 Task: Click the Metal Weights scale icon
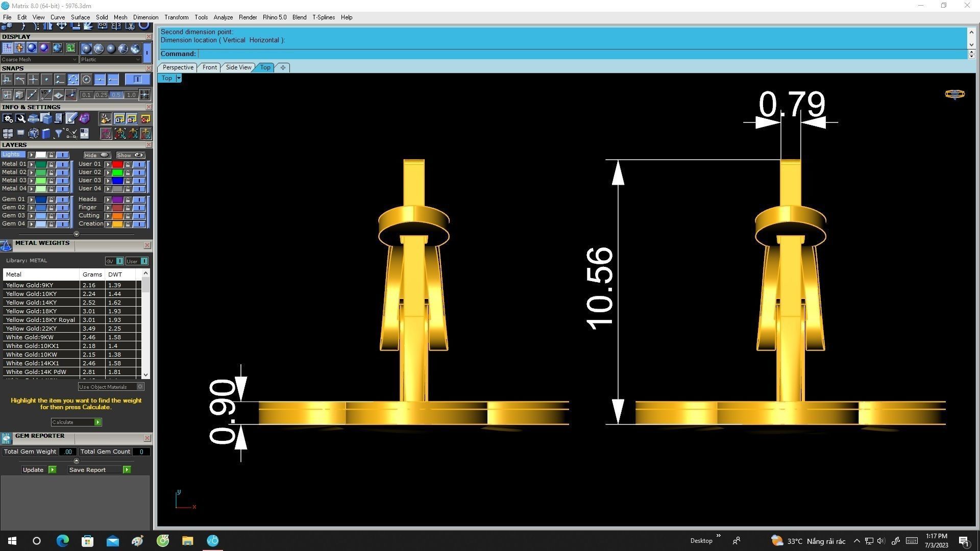(6, 246)
